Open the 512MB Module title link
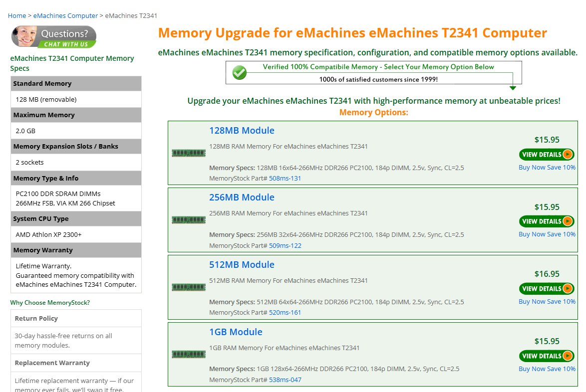The width and height of the screenshot is (586, 392). (242, 264)
